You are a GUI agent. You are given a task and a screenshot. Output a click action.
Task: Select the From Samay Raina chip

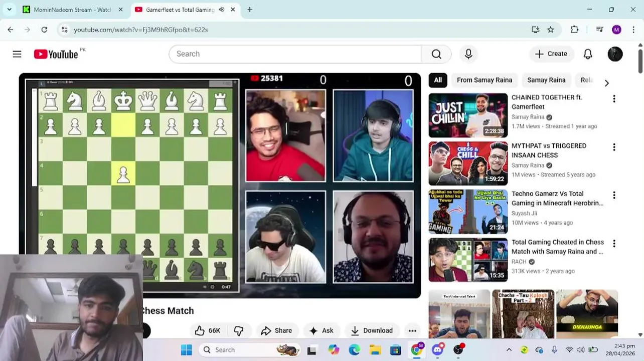tap(485, 80)
